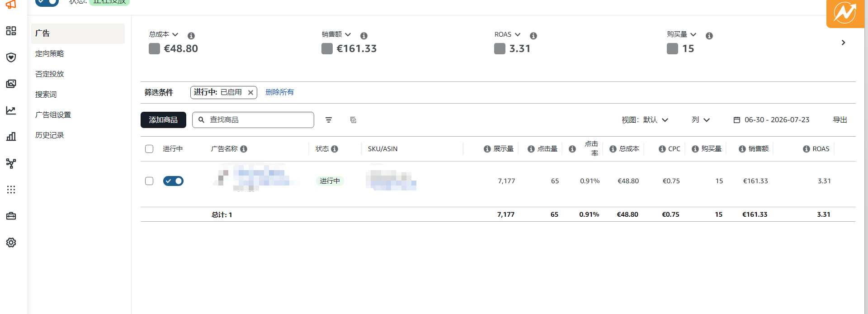Click info icon next to 广告名称 column header
Viewport: 868px width, 314px height.
(244, 149)
